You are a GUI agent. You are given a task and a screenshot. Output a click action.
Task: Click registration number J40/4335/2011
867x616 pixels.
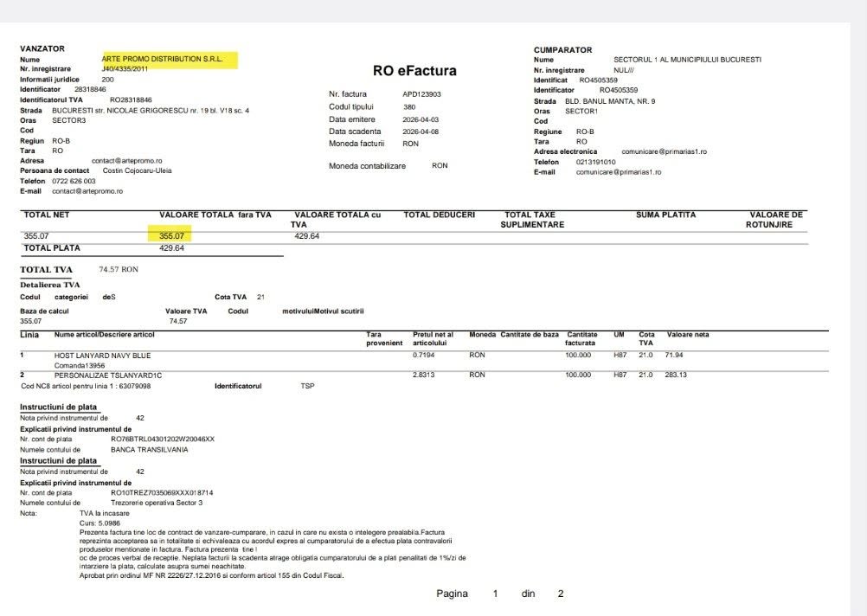[x=125, y=69]
